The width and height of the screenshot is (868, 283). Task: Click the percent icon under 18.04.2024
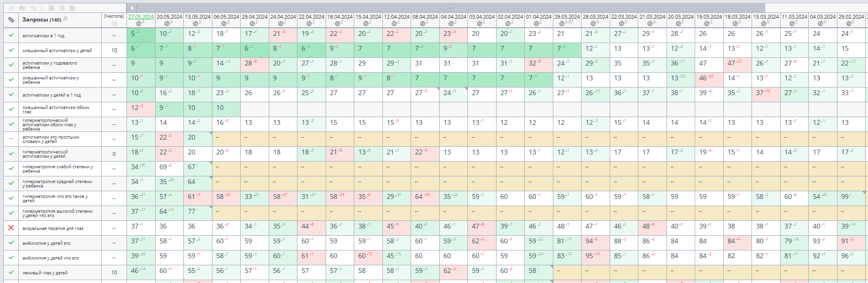(338, 23)
